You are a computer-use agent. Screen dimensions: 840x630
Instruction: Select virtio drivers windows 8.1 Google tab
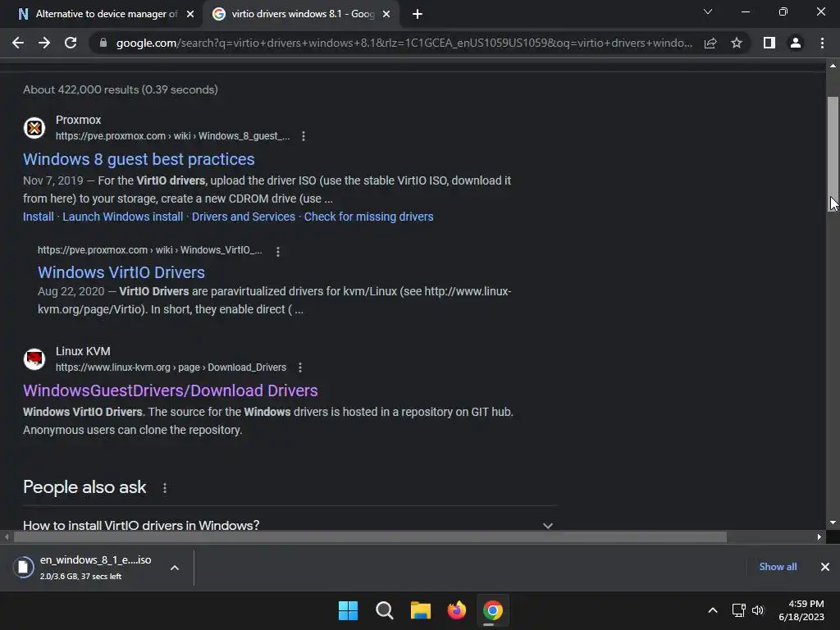[x=302, y=15]
